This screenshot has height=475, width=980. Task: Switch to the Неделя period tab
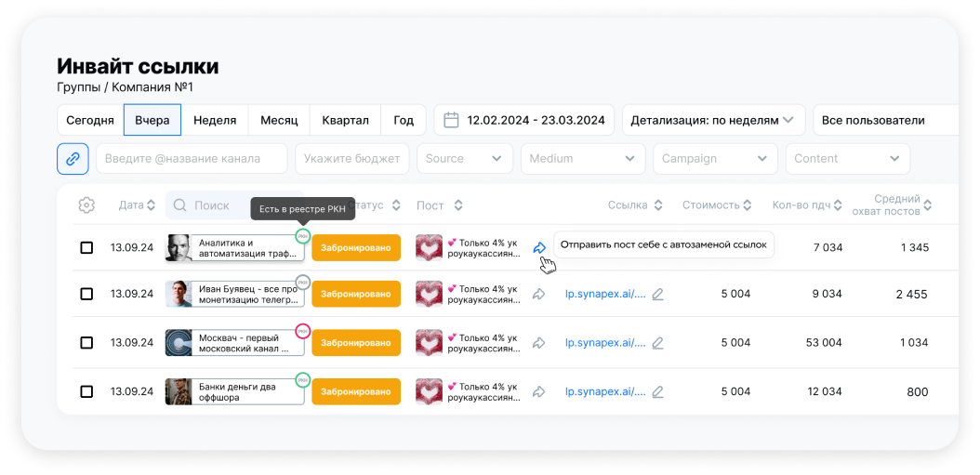tap(216, 120)
